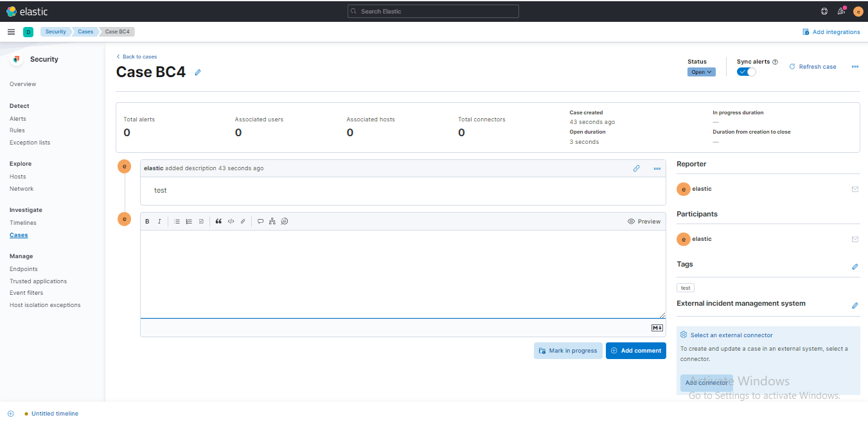This screenshot has width=868, height=422.
Task: Open the user avatar menu in header
Action: (x=858, y=11)
